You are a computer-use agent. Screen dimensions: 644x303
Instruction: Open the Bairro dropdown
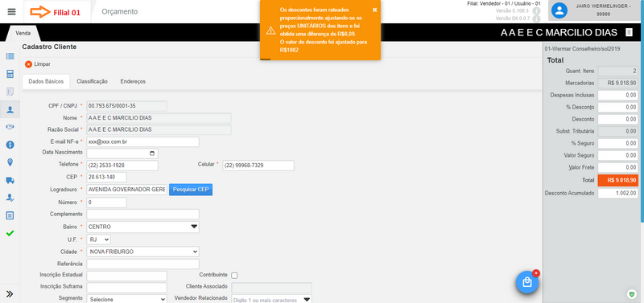143,227
